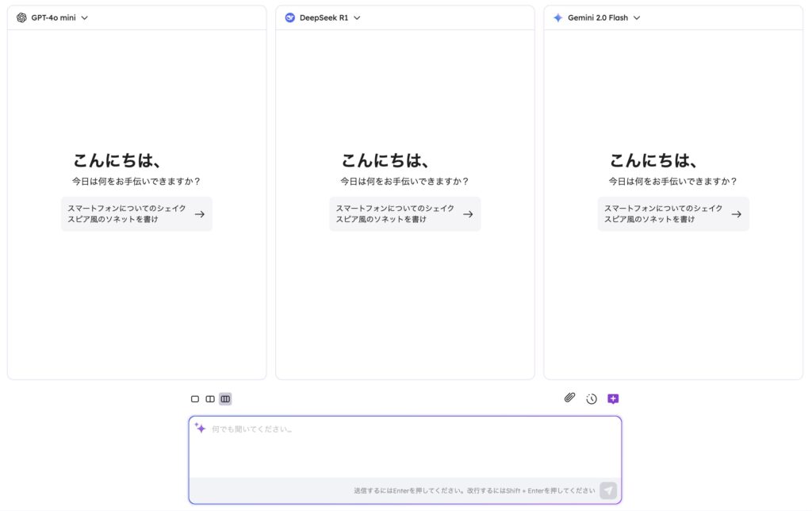This screenshot has width=812, height=511.
Task: Switch to two-column layout view
Action: 210,399
